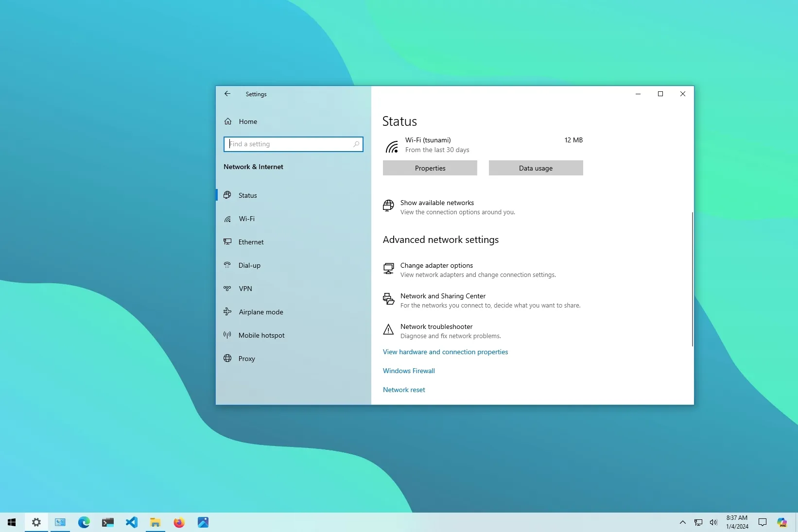798x532 pixels.
Task: Open the Home icon in the sidebar
Action: [228, 121]
